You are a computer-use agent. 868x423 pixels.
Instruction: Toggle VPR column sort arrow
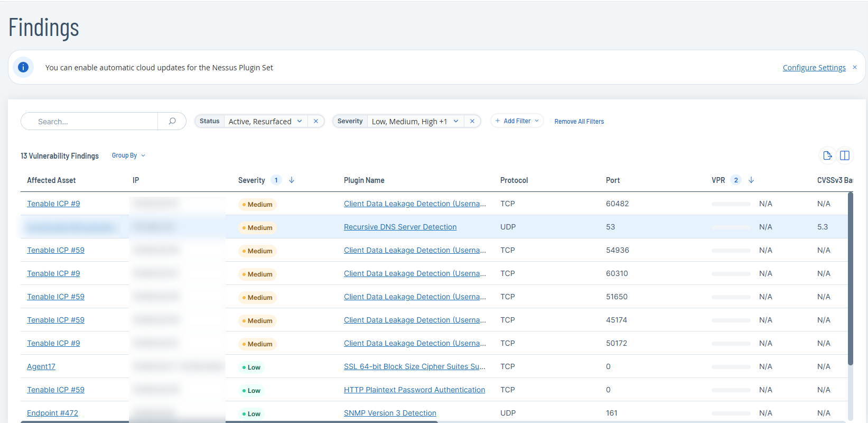(751, 180)
